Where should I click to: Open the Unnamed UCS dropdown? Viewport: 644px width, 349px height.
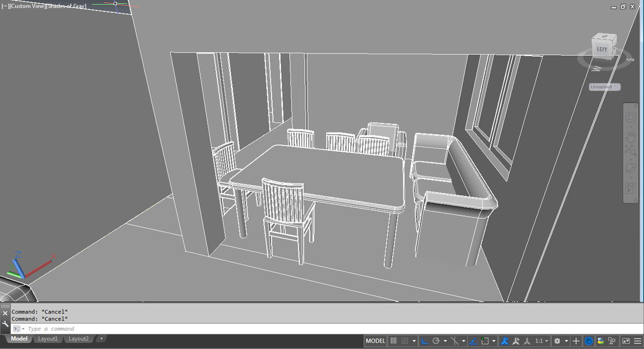click(605, 86)
